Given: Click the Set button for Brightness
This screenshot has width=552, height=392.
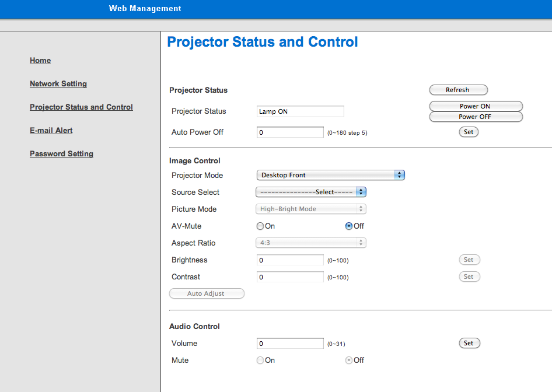Looking at the screenshot, I should (x=469, y=260).
